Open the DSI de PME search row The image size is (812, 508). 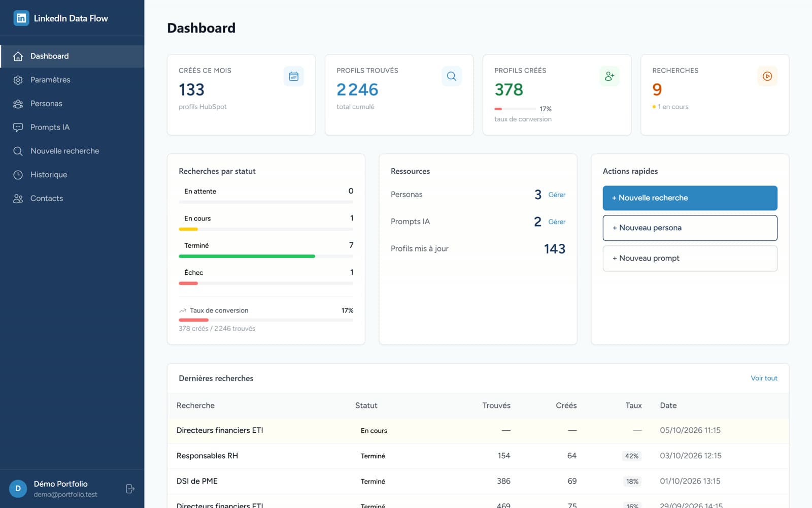(478, 482)
